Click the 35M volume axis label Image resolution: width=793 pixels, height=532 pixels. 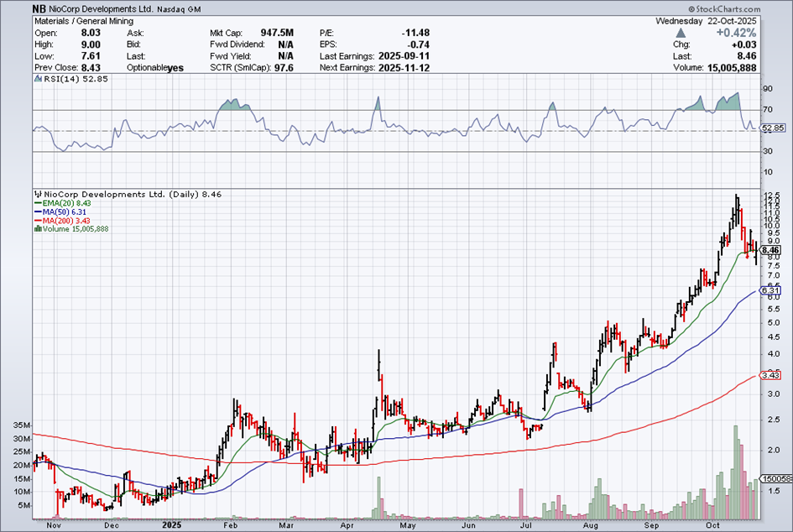21,425
